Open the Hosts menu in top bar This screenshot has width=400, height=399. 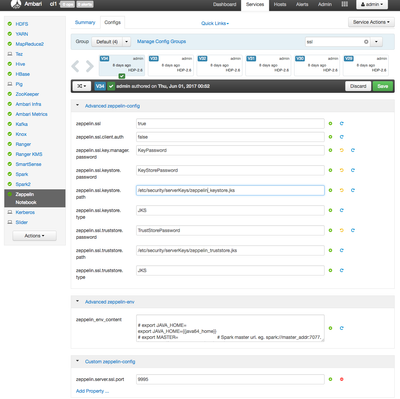point(280,4)
